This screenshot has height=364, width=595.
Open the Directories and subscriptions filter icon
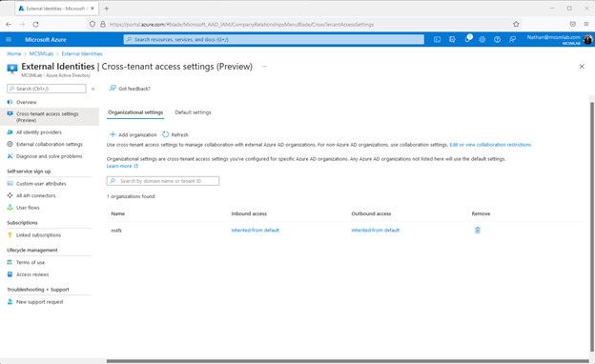point(452,39)
